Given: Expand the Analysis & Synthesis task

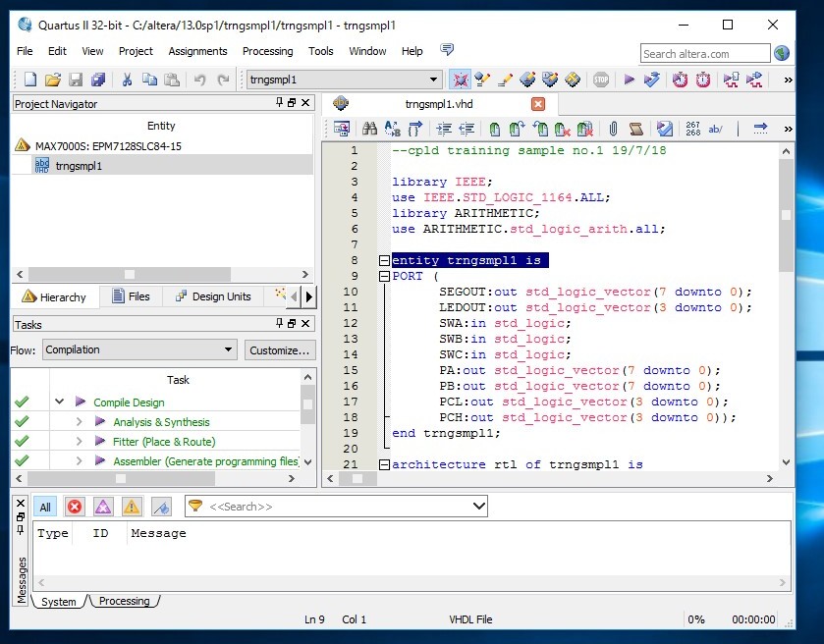Looking at the screenshot, I should [x=79, y=422].
